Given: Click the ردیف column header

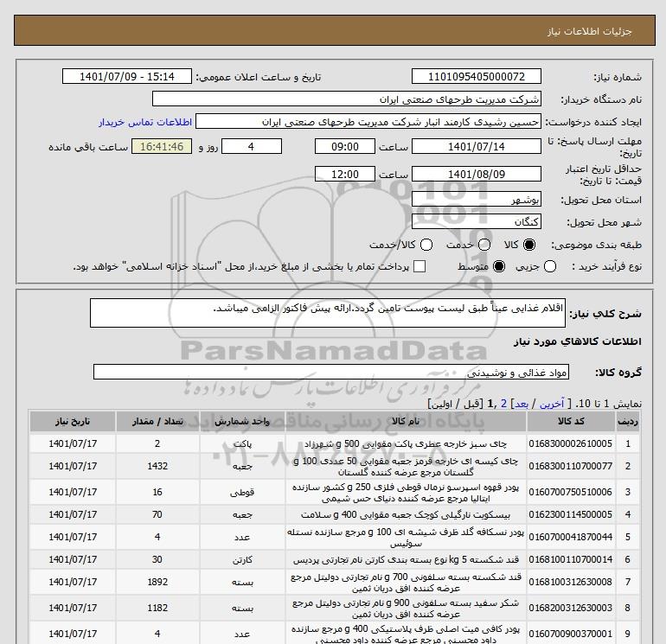Looking at the screenshot, I should tap(628, 421).
